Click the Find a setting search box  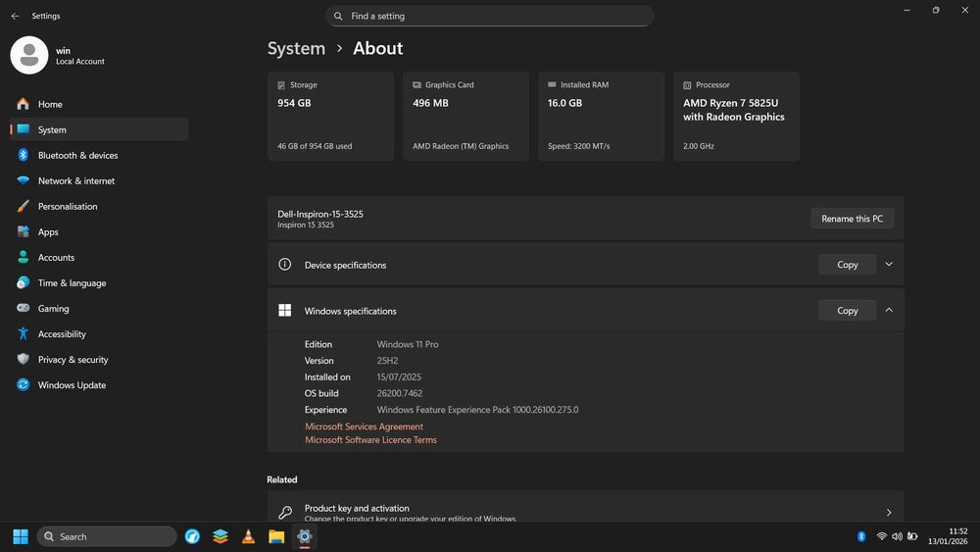coord(490,16)
